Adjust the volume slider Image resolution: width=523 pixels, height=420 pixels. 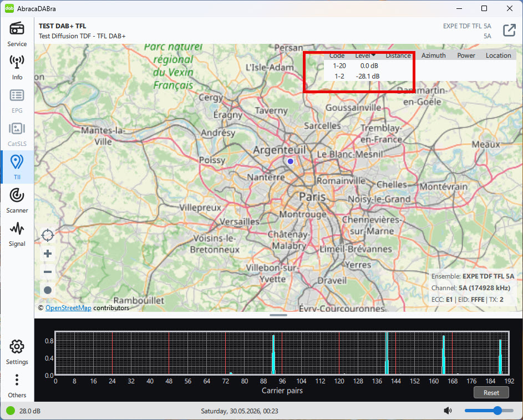[489, 411]
